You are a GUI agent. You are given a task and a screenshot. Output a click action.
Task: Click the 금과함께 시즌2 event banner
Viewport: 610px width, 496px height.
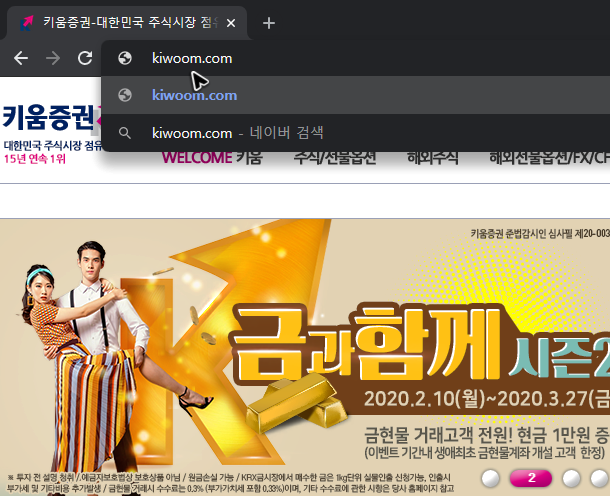[305, 357]
